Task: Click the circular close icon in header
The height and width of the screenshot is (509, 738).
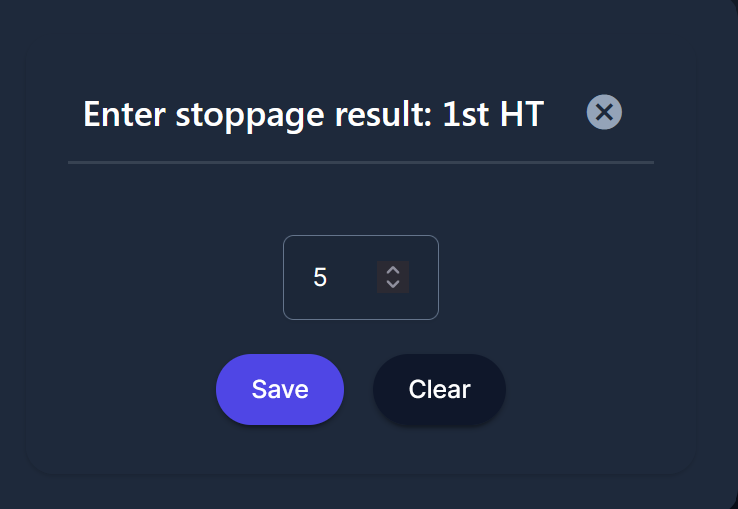Action: click(604, 112)
